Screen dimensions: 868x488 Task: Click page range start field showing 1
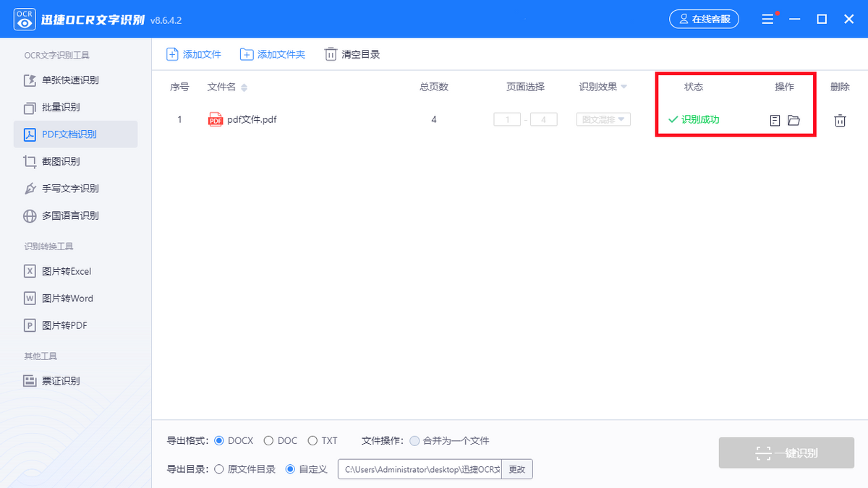[507, 119]
